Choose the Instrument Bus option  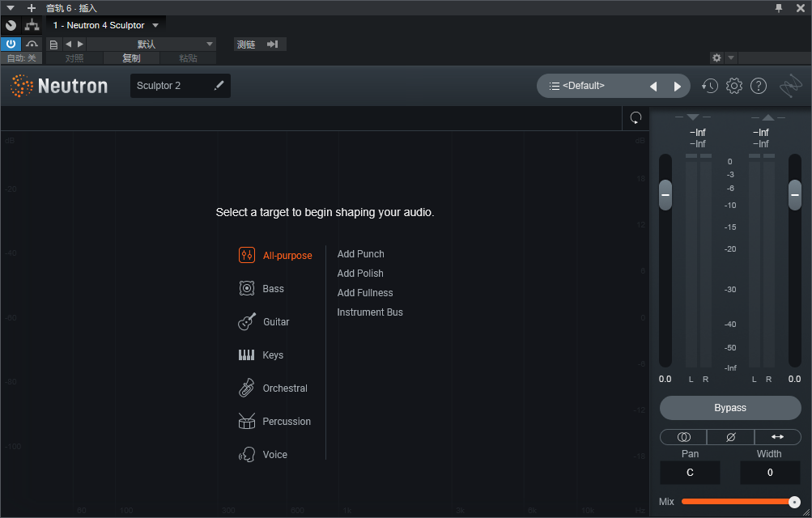point(370,312)
